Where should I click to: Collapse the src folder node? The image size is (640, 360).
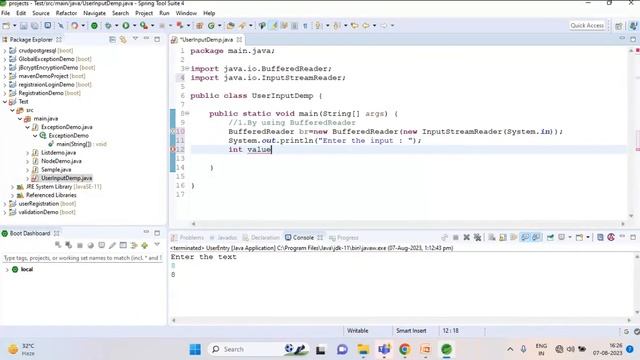pyautogui.click(x=12, y=110)
